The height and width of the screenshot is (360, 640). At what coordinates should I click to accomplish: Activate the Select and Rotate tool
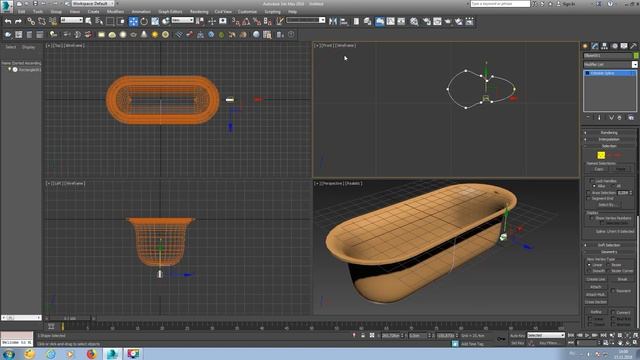(144, 21)
